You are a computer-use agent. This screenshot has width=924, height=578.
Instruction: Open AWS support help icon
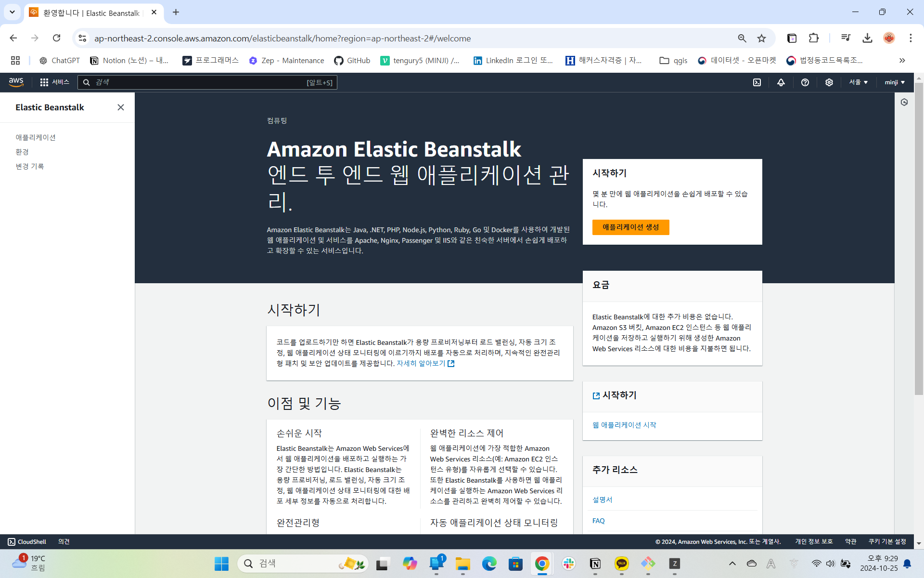click(x=805, y=82)
